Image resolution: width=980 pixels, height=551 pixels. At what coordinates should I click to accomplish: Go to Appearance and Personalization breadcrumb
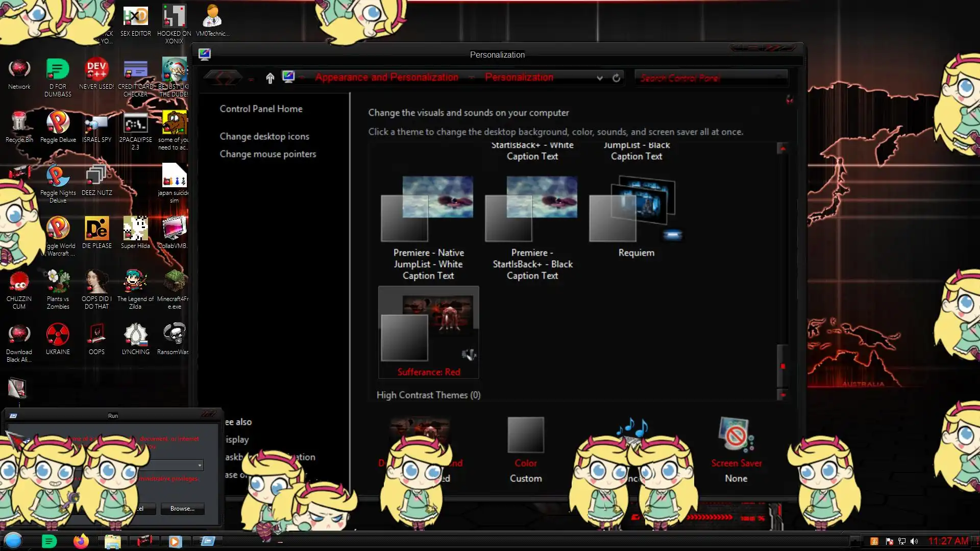pyautogui.click(x=386, y=78)
